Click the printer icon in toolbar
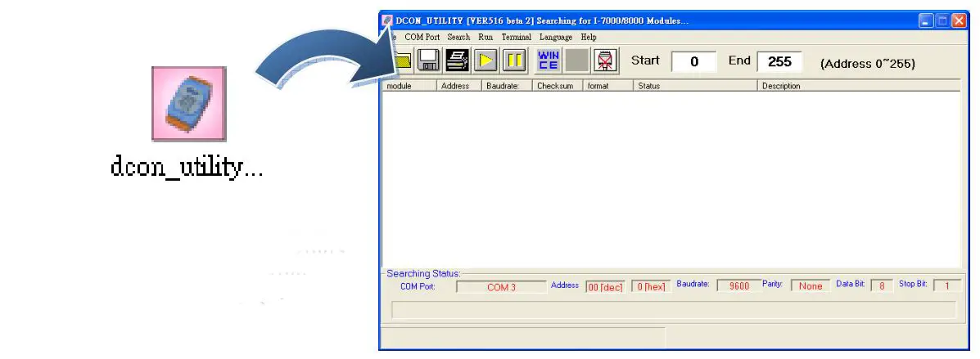Image resolution: width=980 pixels, height=359 pixels. coord(457,61)
